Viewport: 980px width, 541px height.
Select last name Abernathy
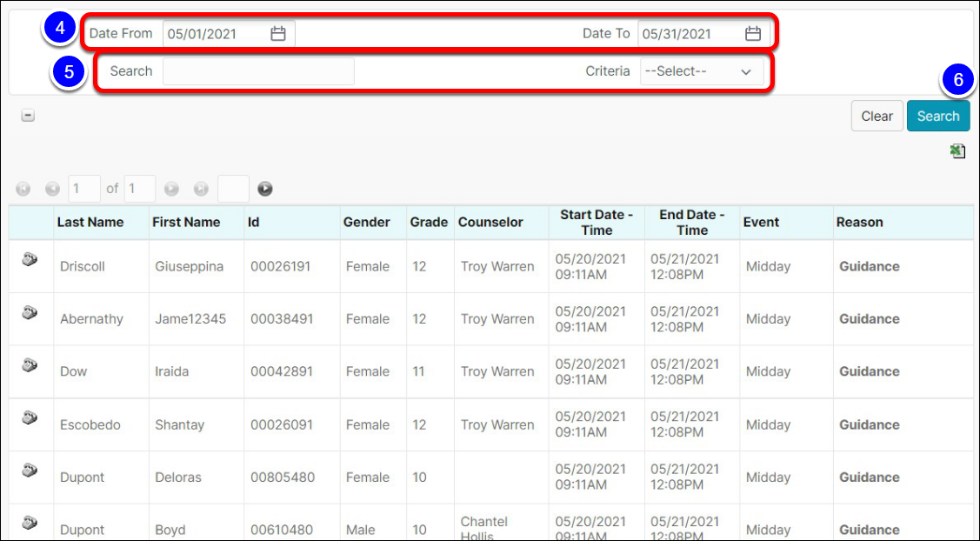91,319
